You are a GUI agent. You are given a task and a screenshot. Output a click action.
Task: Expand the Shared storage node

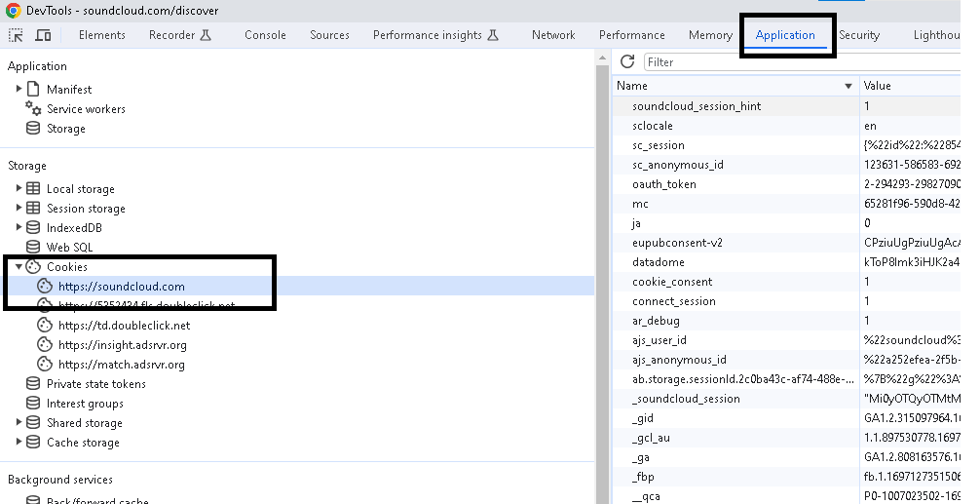[x=19, y=422]
